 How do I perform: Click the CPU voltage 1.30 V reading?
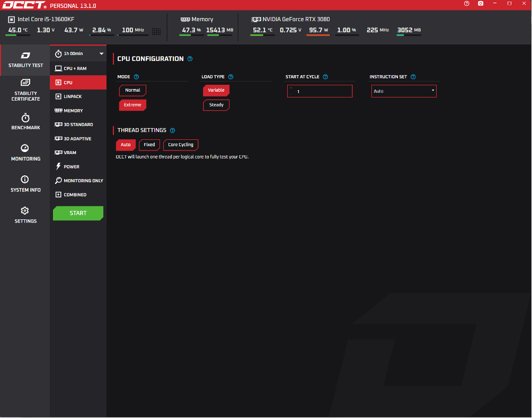pos(46,30)
